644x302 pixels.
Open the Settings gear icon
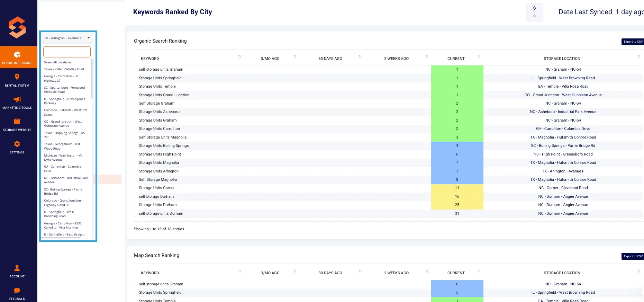pos(17,144)
